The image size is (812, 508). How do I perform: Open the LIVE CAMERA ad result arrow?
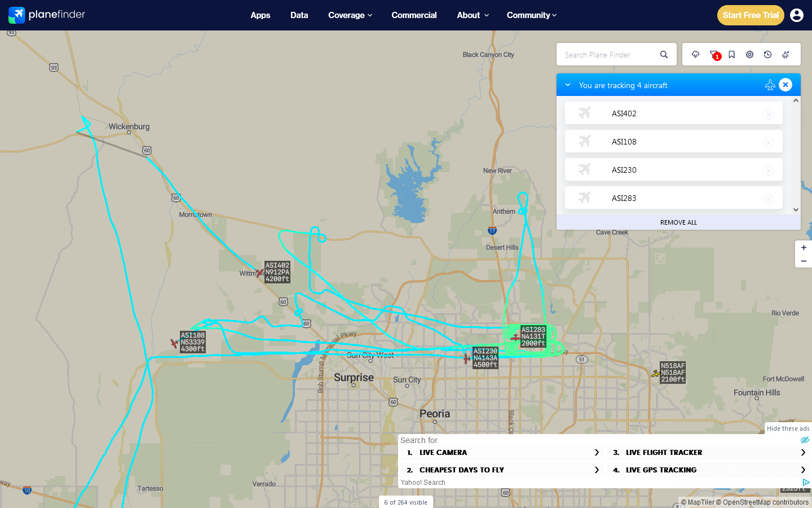point(597,453)
